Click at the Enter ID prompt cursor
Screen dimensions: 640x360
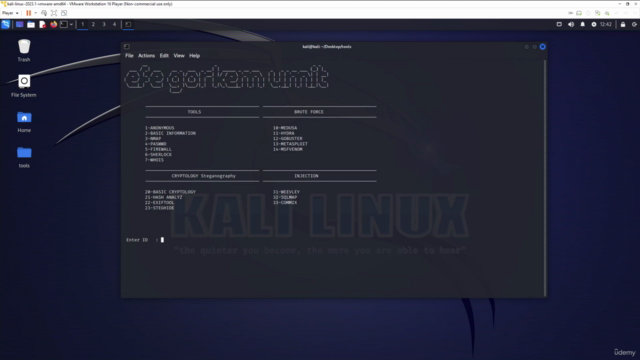[162, 240]
